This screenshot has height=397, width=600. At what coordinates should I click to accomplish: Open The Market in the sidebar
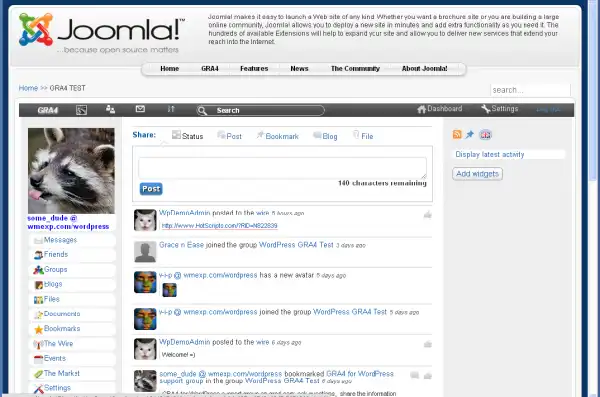(72, 373)
